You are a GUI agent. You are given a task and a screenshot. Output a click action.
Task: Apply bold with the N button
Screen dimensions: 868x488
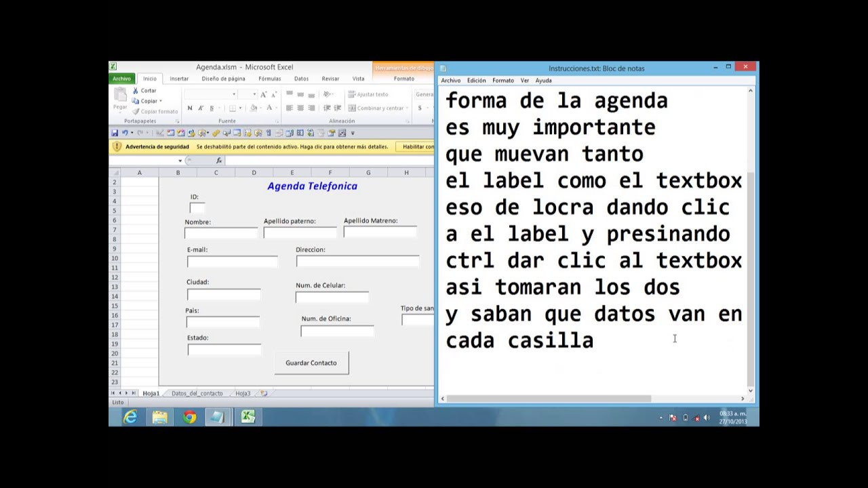[190, 108]
